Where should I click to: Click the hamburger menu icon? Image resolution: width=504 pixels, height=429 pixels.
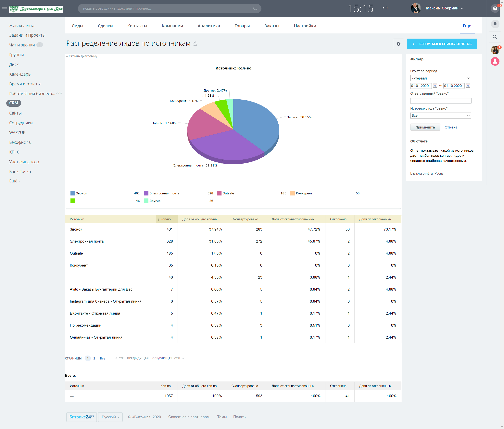(x=4, y=8)
